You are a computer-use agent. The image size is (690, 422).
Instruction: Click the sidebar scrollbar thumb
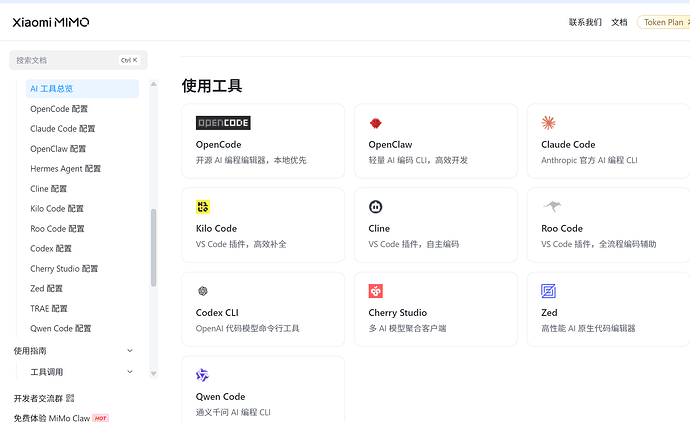coord(154,248)
